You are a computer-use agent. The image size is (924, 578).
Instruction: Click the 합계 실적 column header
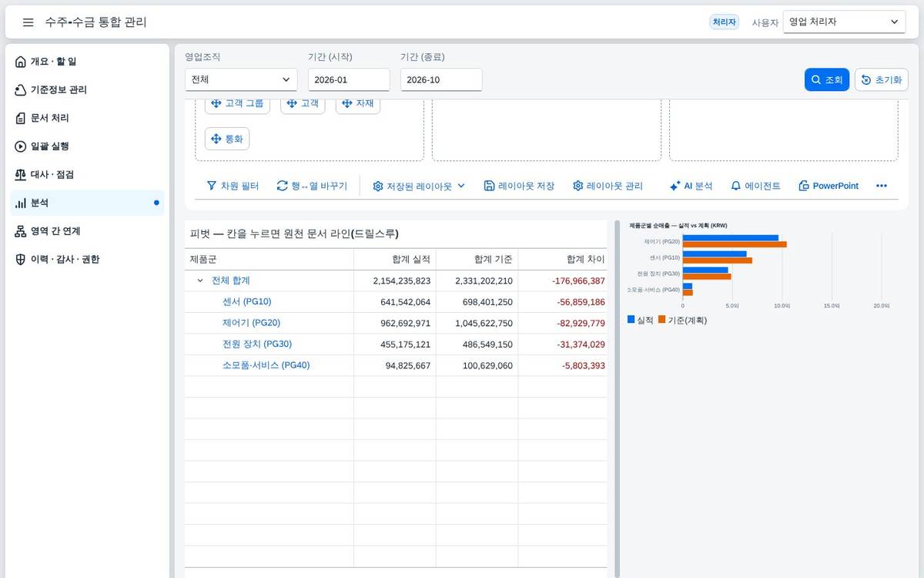pos(395,260)
